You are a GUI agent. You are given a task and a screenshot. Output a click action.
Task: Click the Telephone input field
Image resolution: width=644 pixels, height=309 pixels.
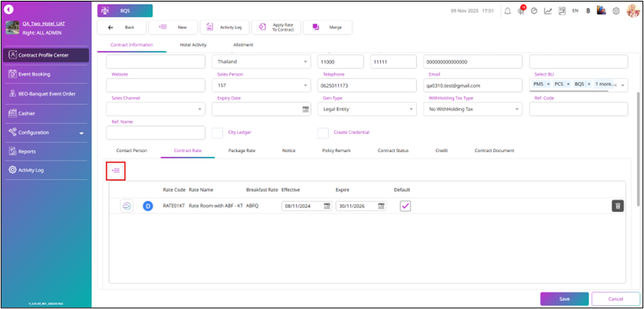(367, 85)
